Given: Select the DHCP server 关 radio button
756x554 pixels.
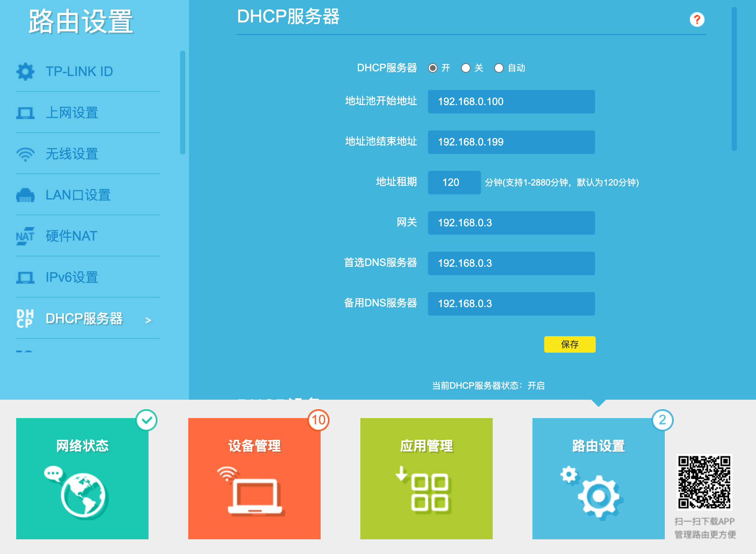Looking at the screenshot, I should [x=466, y=68].
